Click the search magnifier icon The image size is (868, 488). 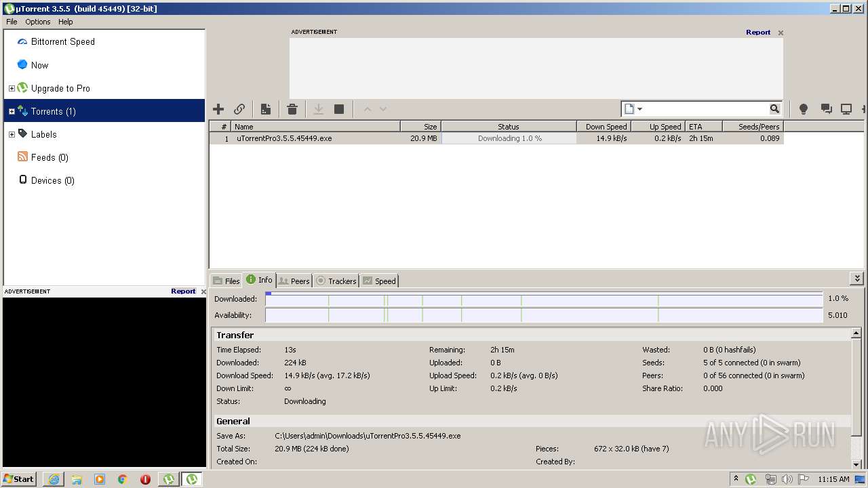coord(774,109)
